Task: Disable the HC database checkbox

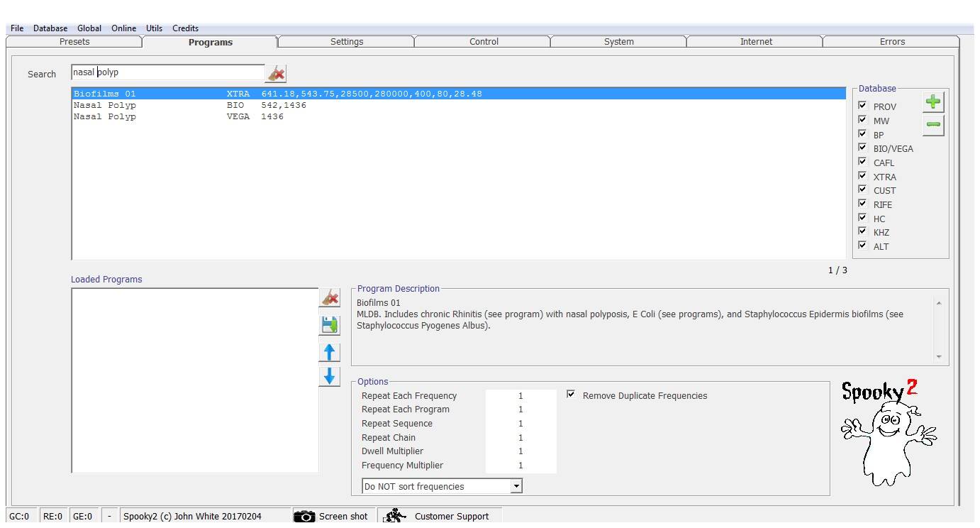Action: (862, 218)
